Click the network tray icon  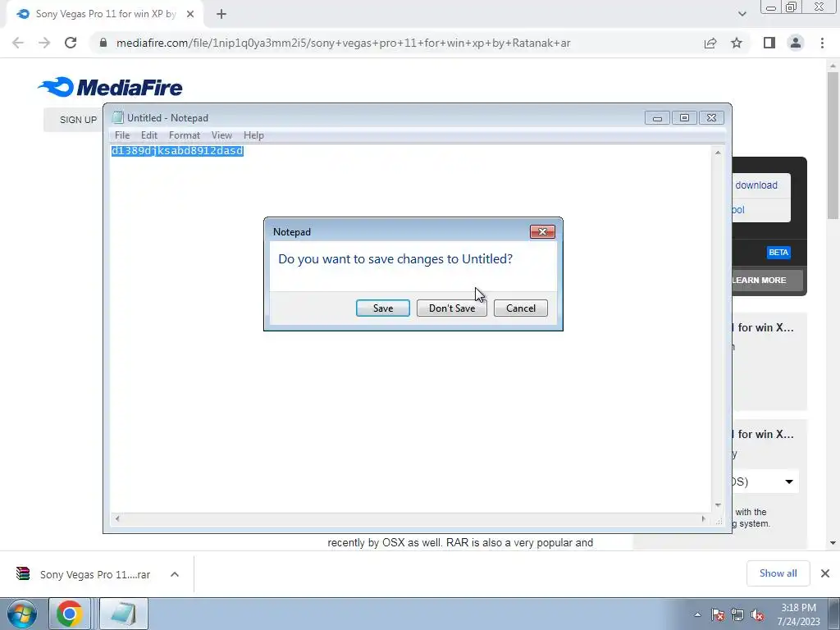click(737, 615)
